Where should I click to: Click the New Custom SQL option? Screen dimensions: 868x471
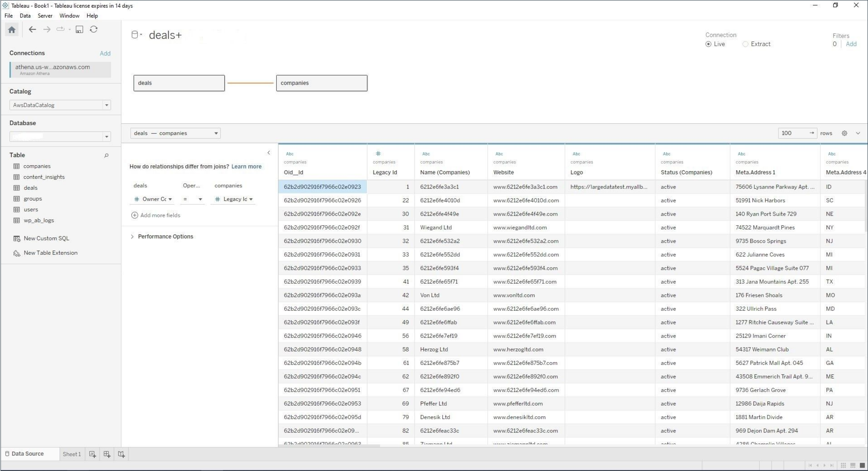[x=46, y=238]
